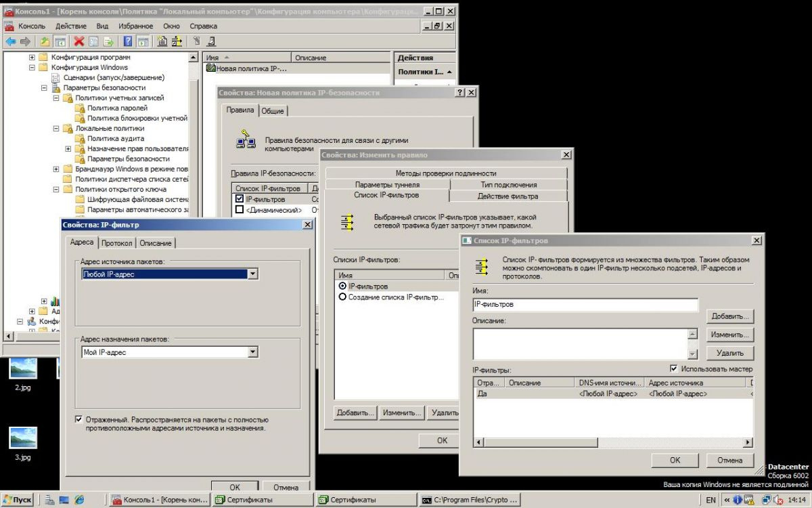Click OK in the IP-фильтр properties dialog
The width and height of the screenshot is (812, 508).
(x=235, y=487)
